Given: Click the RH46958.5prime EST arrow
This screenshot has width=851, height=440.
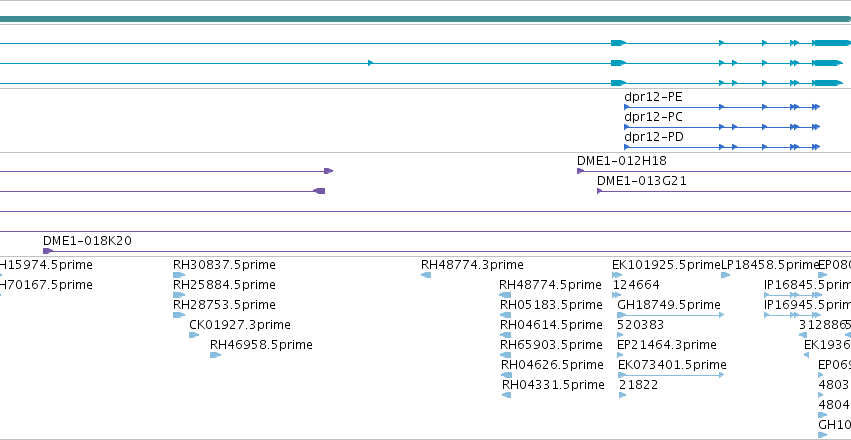Looking at the screenshot, I should 215,355.
